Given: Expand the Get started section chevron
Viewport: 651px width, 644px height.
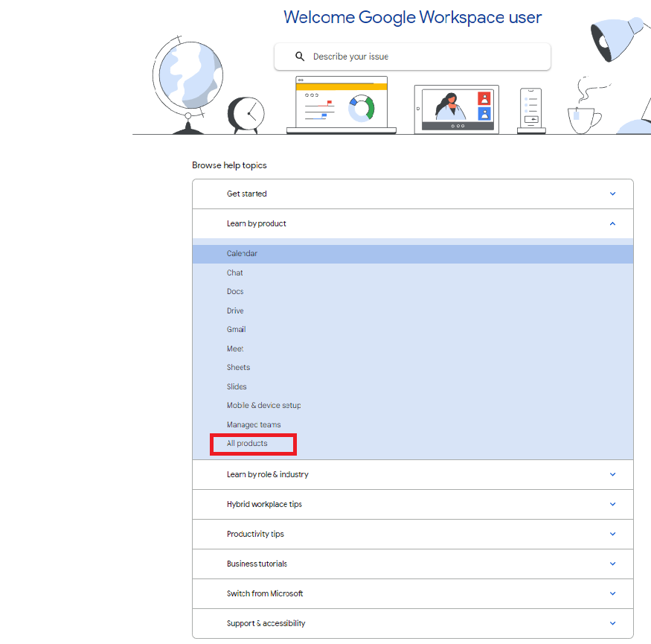Looking at the screenshot, I should click(612, 194).
